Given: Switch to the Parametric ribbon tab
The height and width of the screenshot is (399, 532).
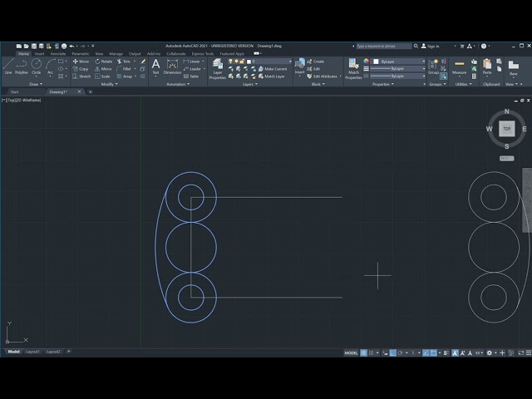Looking at the screenshot, I should [81, 53].
